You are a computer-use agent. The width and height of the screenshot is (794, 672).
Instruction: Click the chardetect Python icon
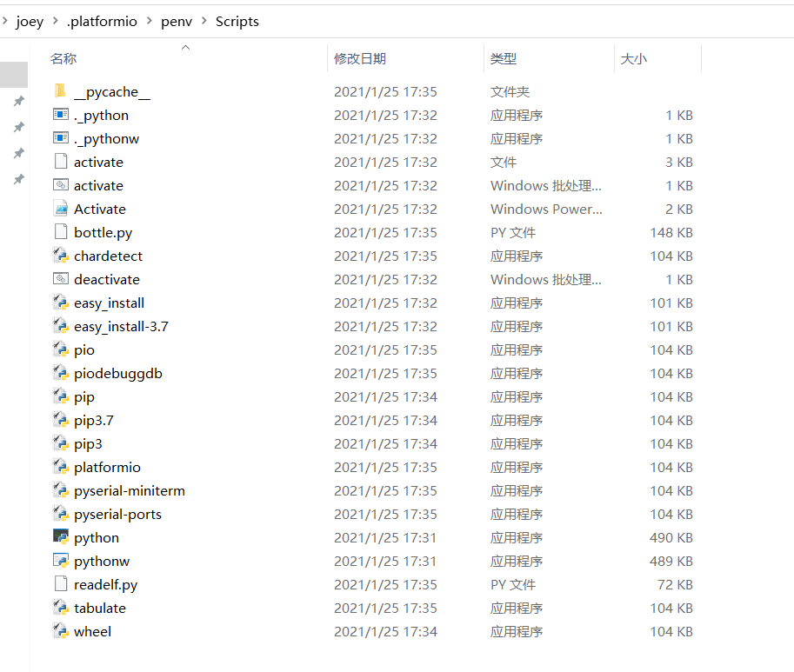click(x=60, y=255)
